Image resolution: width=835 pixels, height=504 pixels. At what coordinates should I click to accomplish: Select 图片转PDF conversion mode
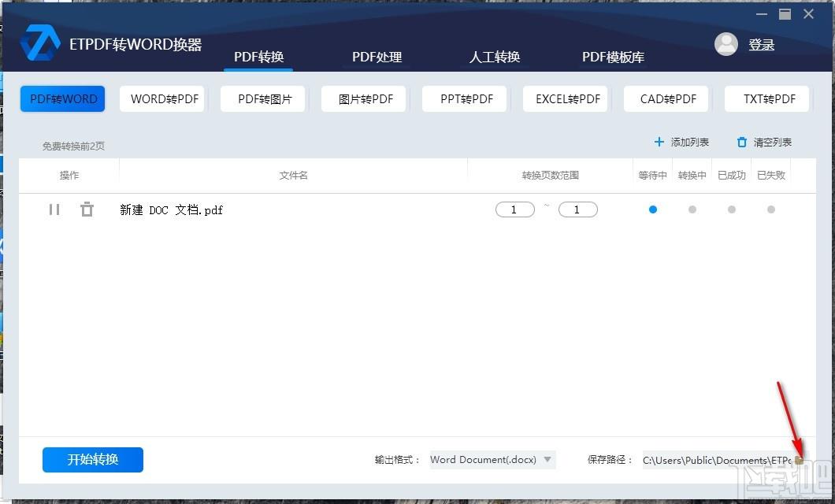point(366,99)
